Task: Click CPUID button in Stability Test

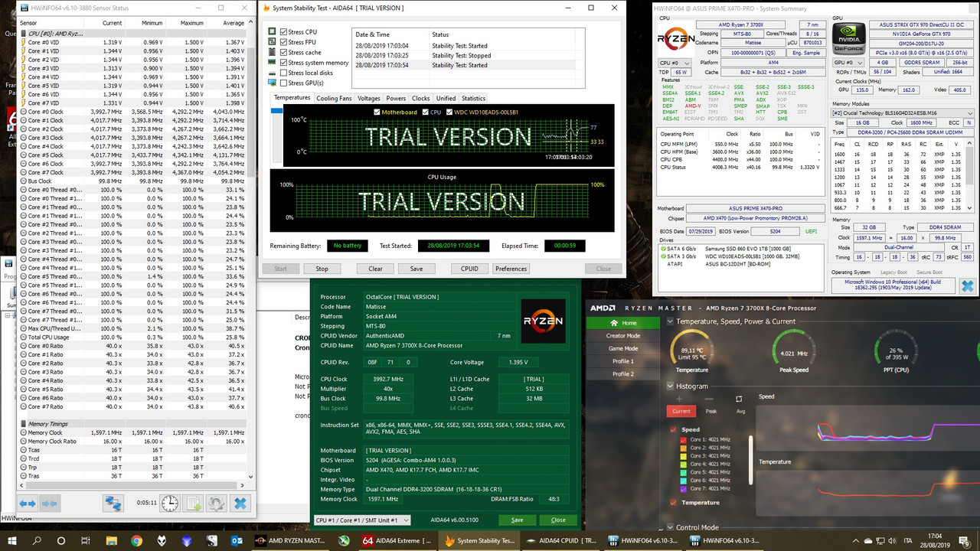Action: [469, 269]
